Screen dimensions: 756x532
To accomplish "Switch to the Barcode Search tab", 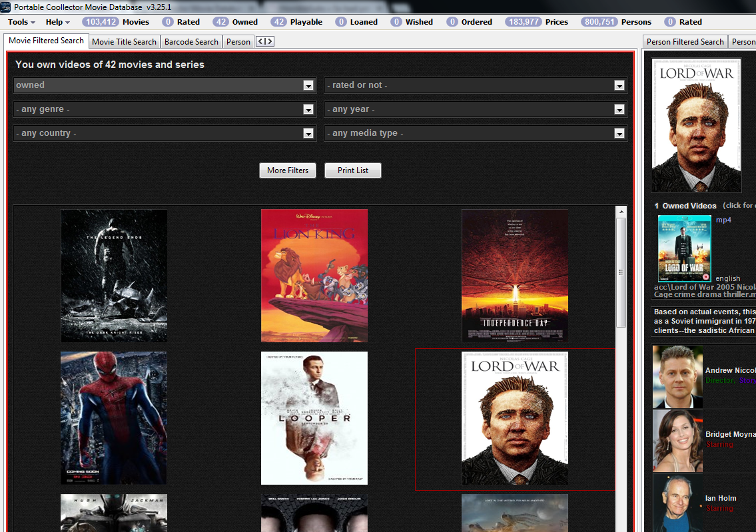I will tap(191, 42).
